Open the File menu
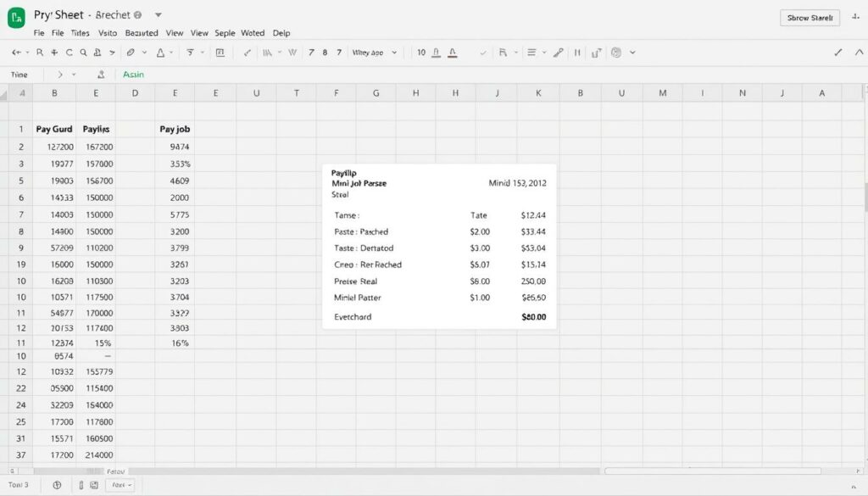The height and width of the screenshot is (496, 868). [58, 33]
